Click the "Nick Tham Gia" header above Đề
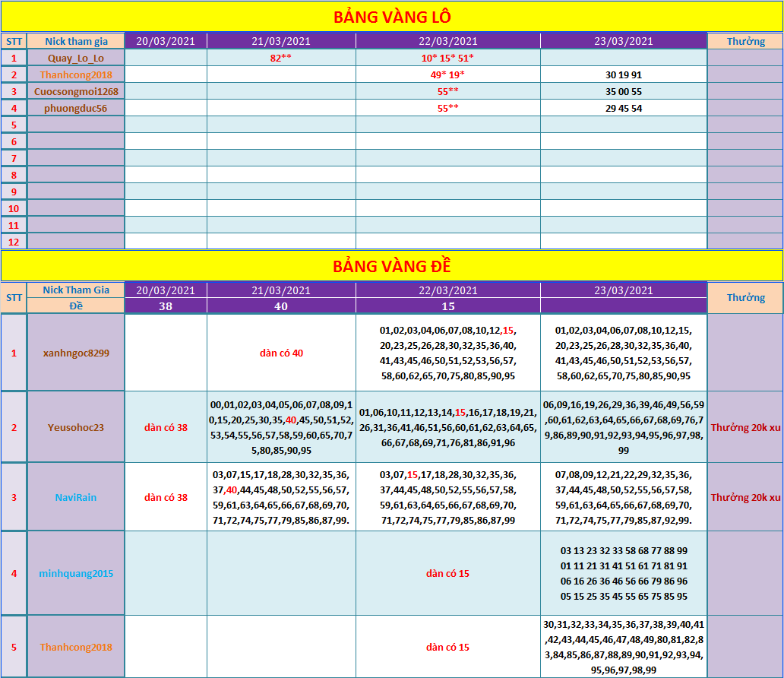The image size is (784, 678). click(x=76, y=290)
